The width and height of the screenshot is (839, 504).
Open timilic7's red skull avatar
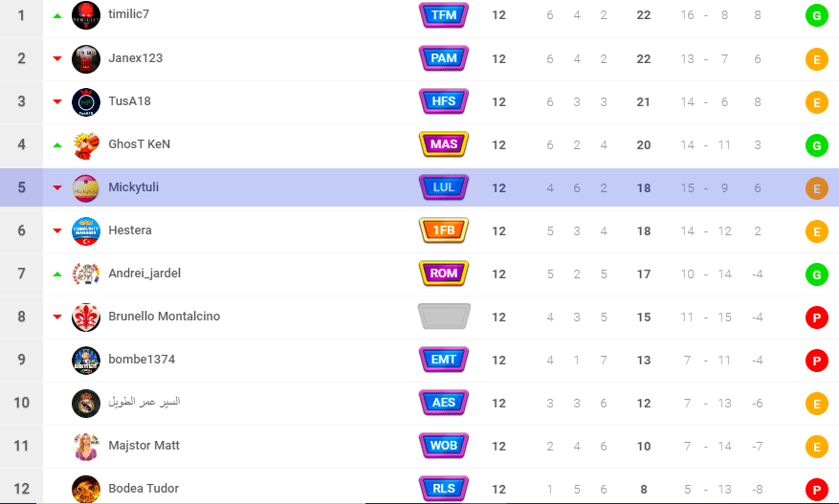[x=85, y=15]
